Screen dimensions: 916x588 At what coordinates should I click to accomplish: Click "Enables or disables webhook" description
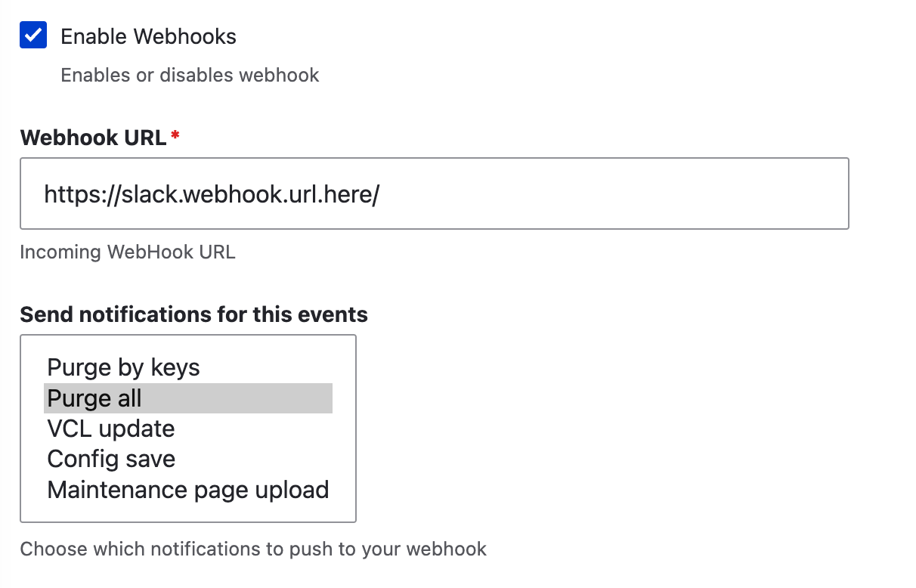coord(190,76)
